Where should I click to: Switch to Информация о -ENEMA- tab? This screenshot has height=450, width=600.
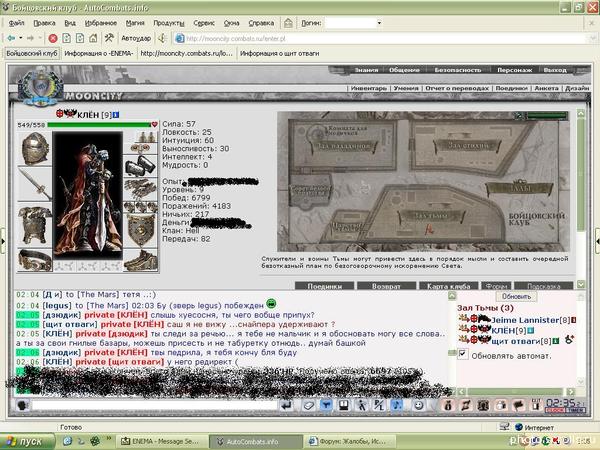[99, 54]
